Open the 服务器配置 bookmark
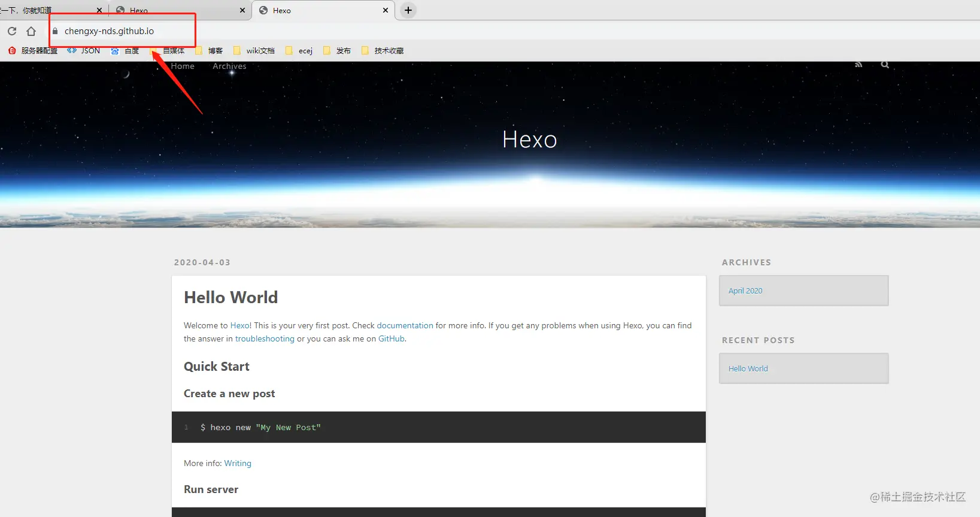Viewport: 980px width, 517px height. click(33, 51)
